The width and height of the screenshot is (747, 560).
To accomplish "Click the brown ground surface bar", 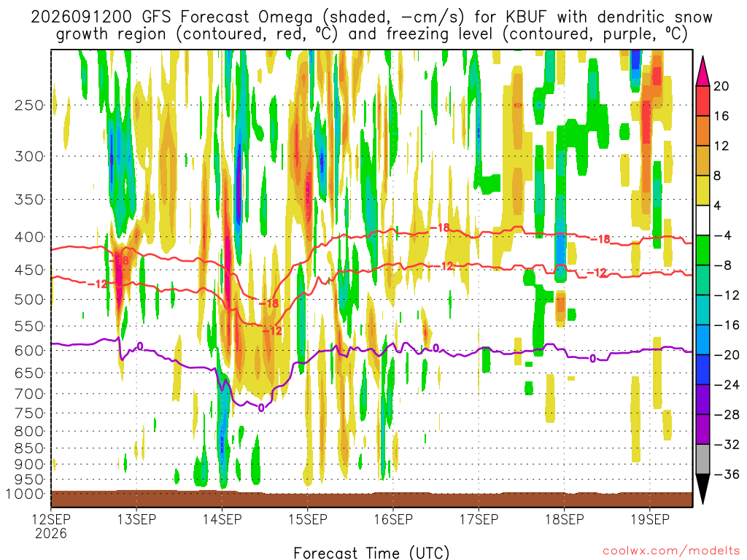I will coord(371,499).
